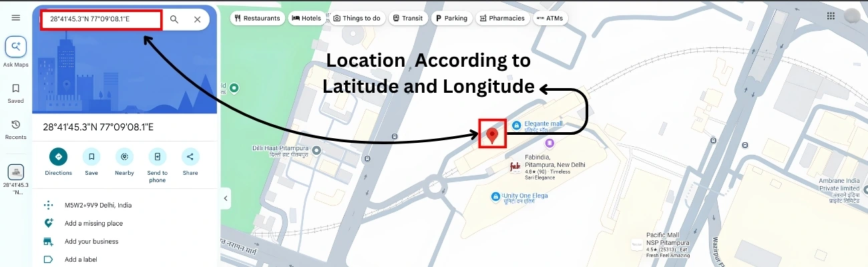Open the hamburger menu in Maps

(x=15, y=17)
